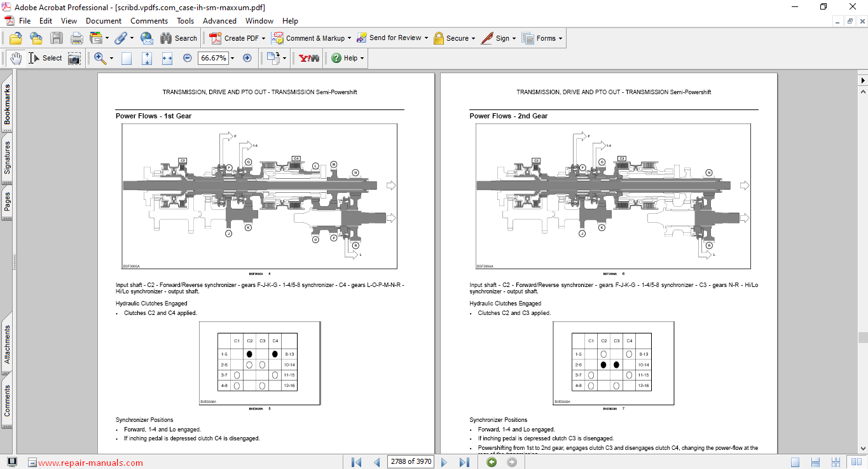Print the document using printer icon
The width and height of the screenshot is (868, 469).
77,38
